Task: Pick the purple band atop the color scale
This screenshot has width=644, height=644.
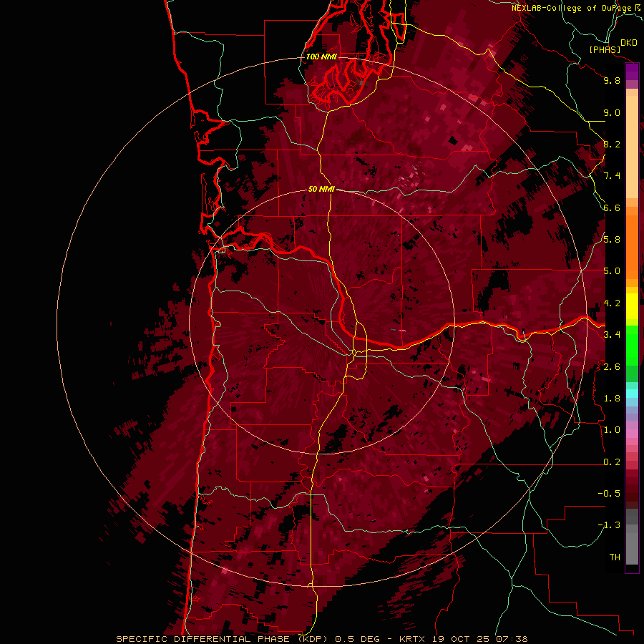Action: (x=632, y=72)
